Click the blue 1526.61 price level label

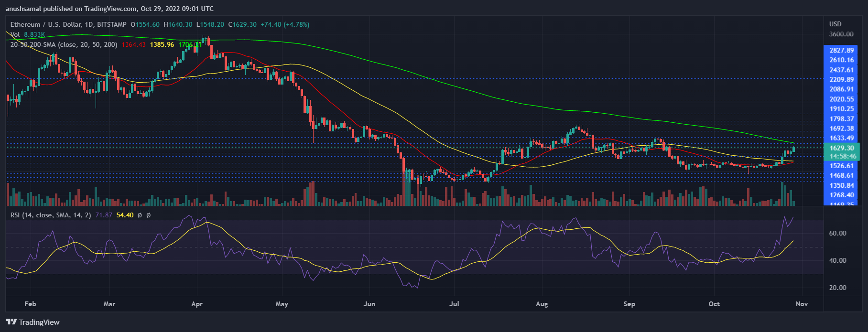click(x=842, y=166)
